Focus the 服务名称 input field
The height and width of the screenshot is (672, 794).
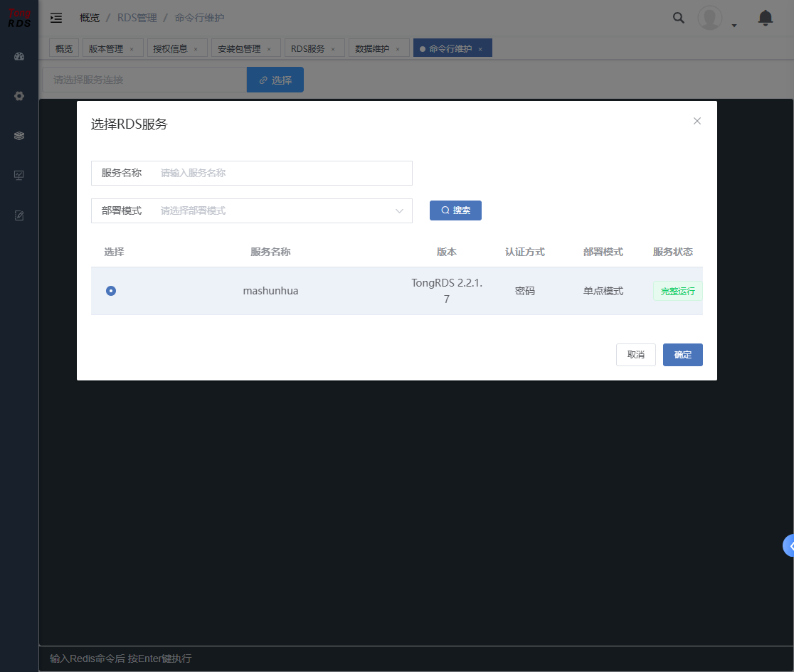[x=252, y=173]
